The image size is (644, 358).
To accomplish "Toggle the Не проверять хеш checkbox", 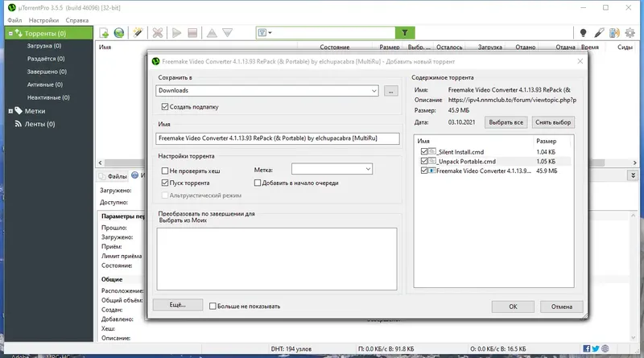I will coord(165,171).
